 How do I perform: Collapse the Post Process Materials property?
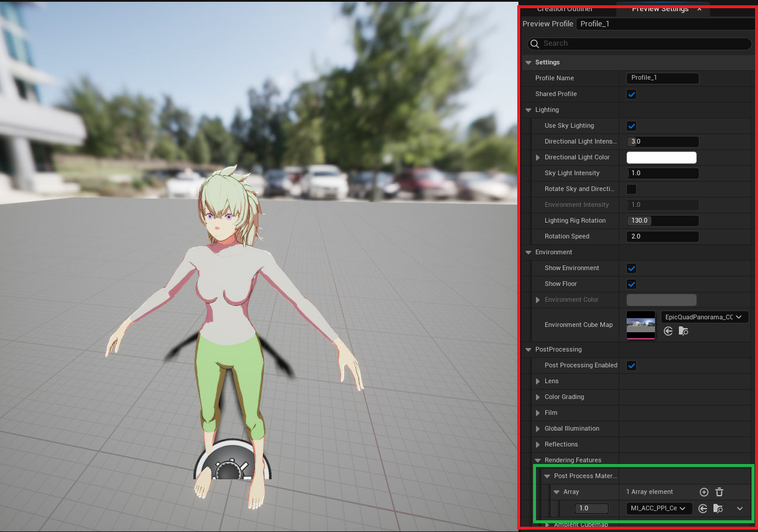click(547, 476)
